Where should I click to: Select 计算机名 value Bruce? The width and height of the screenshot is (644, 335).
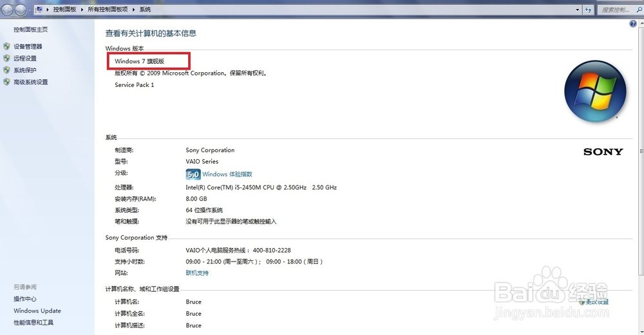point(193,301)
